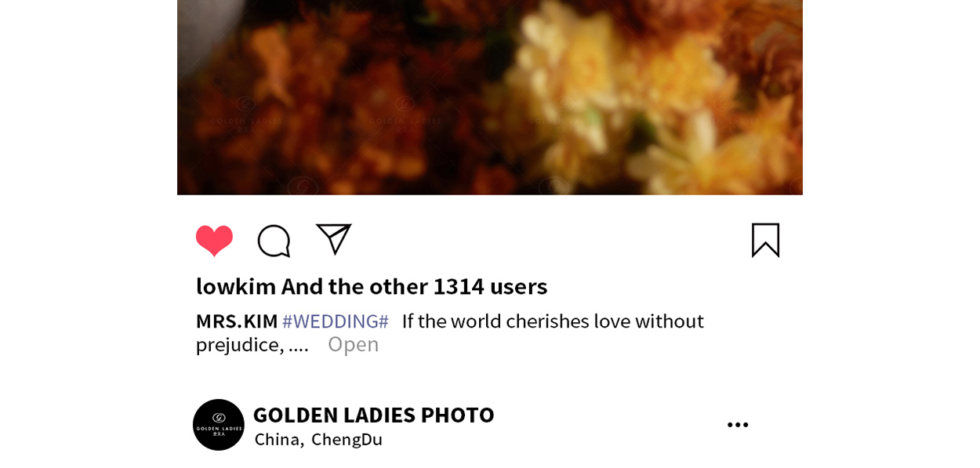Save the post with the bookmark icon
The width and height of the screenshot is (980, 468).
(x=765, y=240)
